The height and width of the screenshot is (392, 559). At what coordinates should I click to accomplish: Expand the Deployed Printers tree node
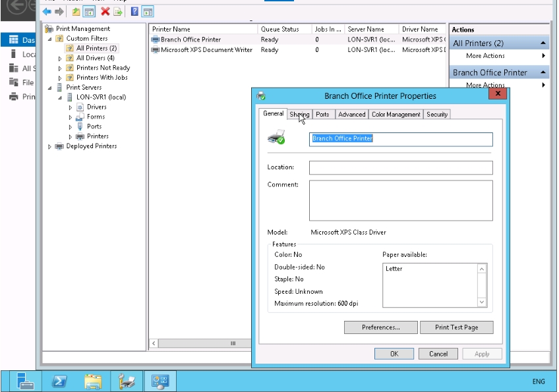click(50, 146)
